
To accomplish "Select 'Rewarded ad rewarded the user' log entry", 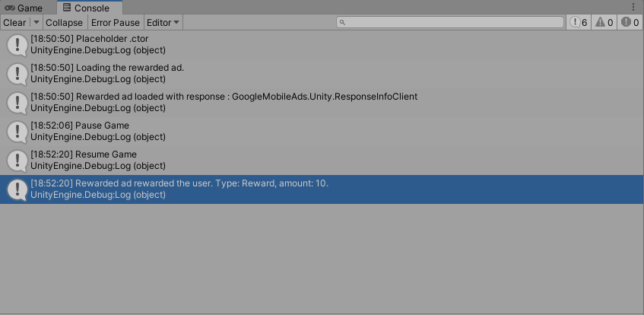I will click(x=322, y=189).
